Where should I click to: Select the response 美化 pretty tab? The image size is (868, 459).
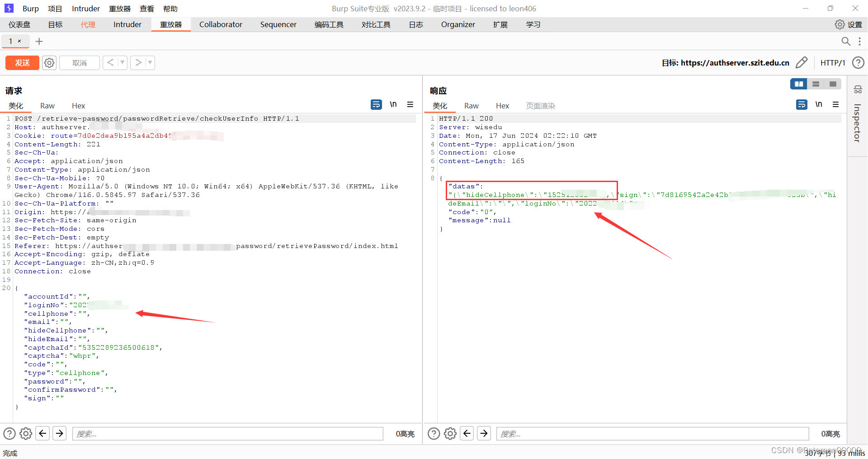click(440, 106)
